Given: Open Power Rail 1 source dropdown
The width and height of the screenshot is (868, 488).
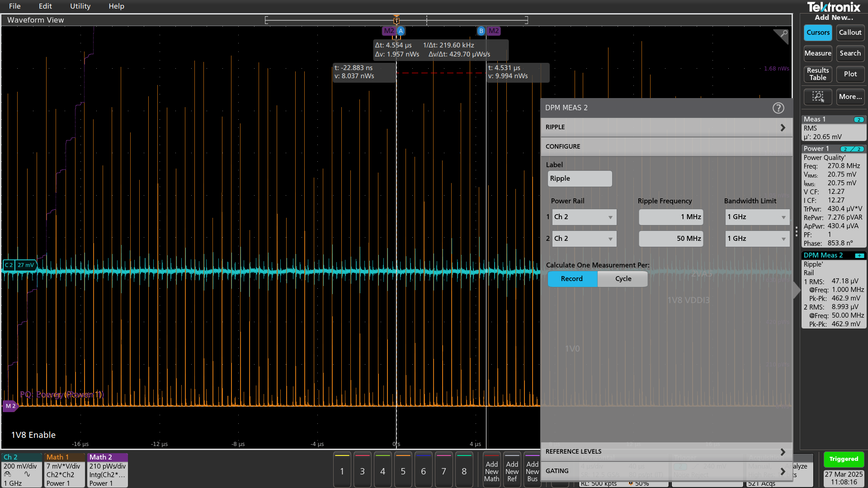Looking at the screenshot, I should tap(584, 217).
